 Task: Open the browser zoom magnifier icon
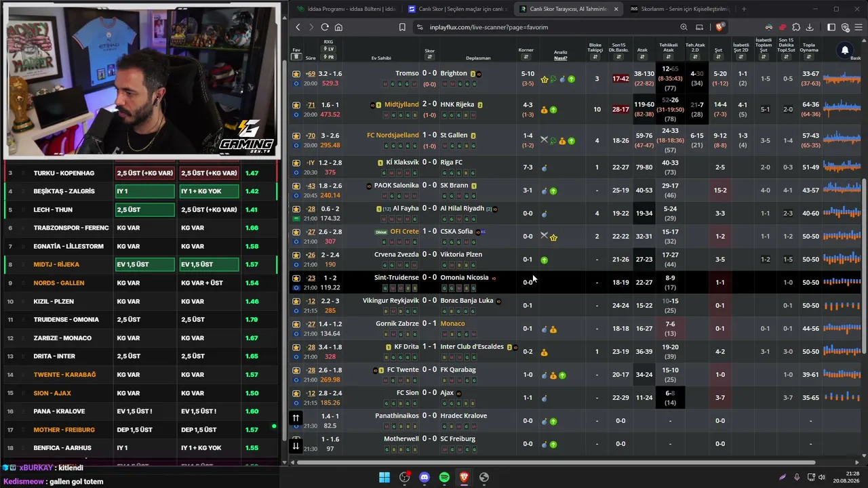(x=684, y=27)
